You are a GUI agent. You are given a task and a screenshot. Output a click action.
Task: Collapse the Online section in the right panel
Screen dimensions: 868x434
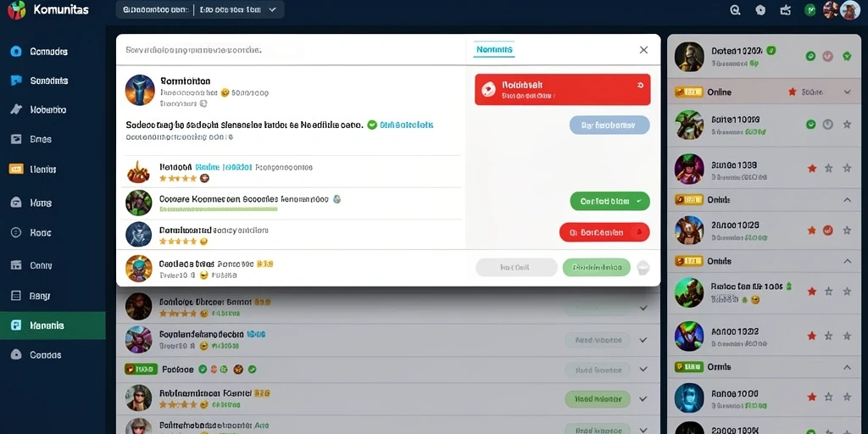coord(848,92)
